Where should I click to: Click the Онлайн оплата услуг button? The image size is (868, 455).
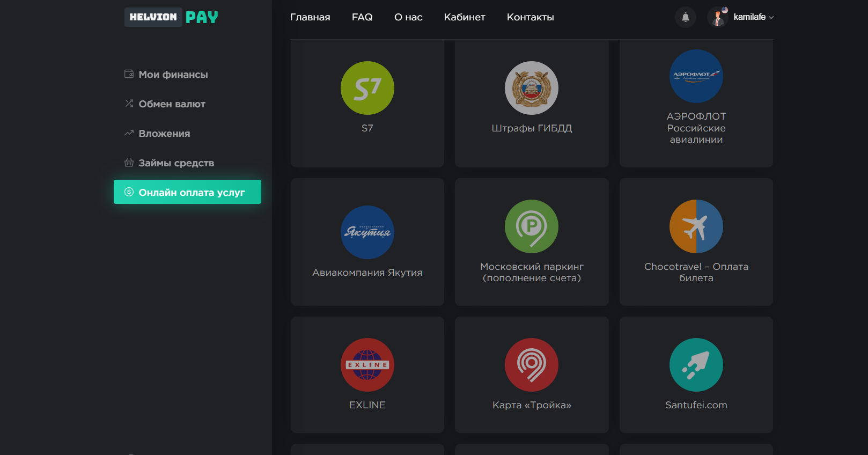point(187,192)
